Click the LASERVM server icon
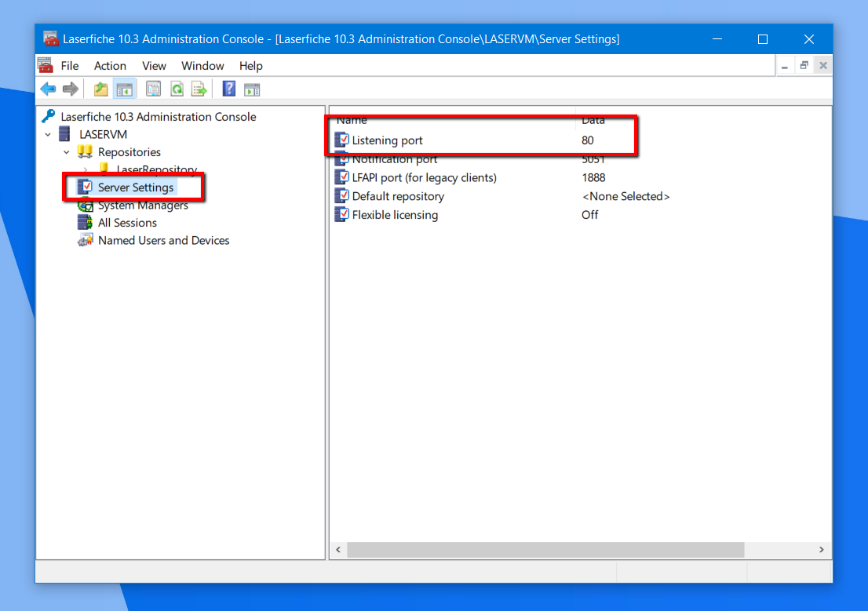This screenshot has width=868, height=611. 65,134
